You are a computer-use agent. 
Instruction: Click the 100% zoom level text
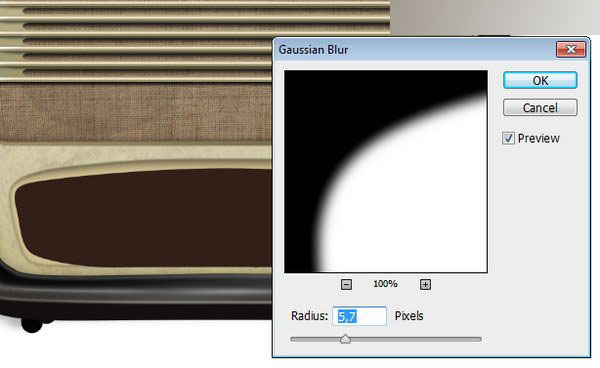(385, 284)
